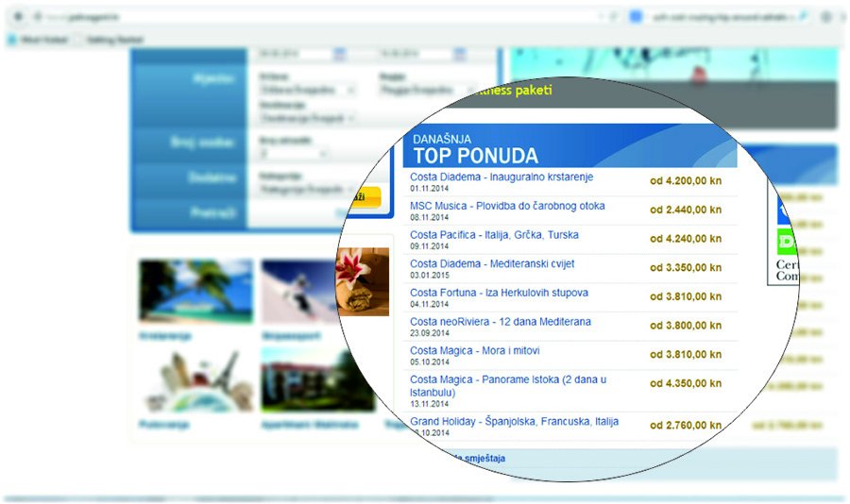Click Costa Fortuna Iza Herkulovih stupova

[499, 294]
